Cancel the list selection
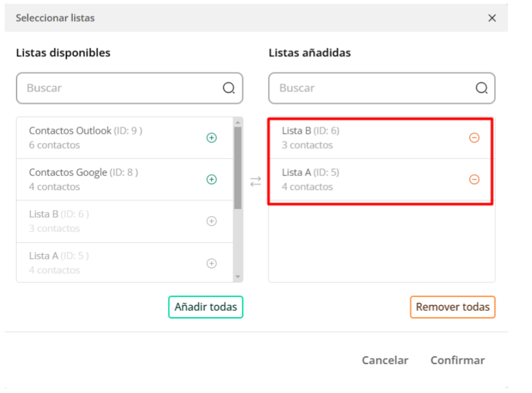This screenshot has width=532, height=393. (385, 360)
